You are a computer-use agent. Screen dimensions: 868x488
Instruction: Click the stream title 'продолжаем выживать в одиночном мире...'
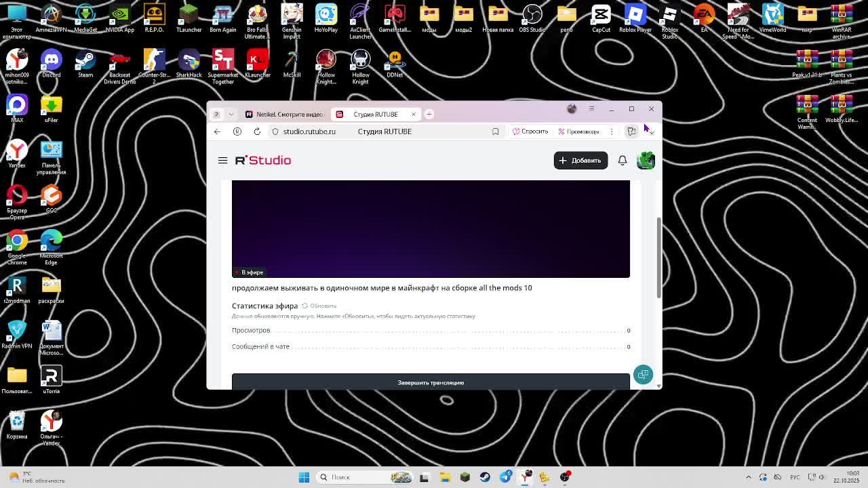click(x=382, y=288)
